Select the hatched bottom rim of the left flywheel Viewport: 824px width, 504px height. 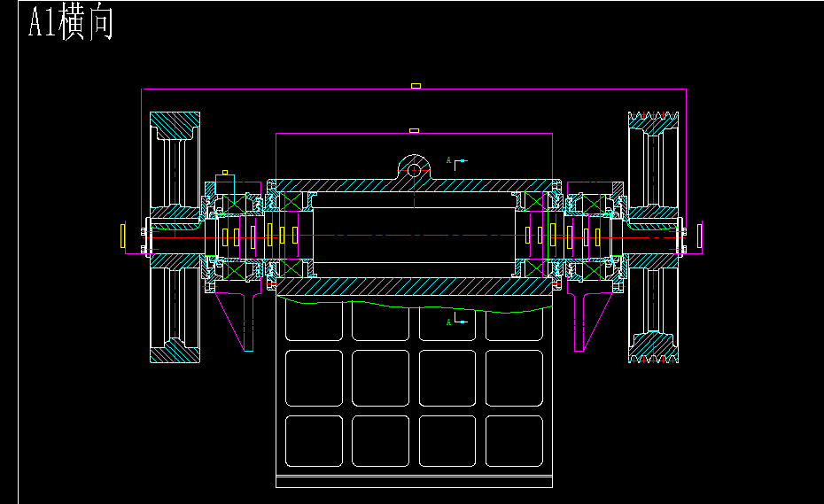tap(175, 351)
